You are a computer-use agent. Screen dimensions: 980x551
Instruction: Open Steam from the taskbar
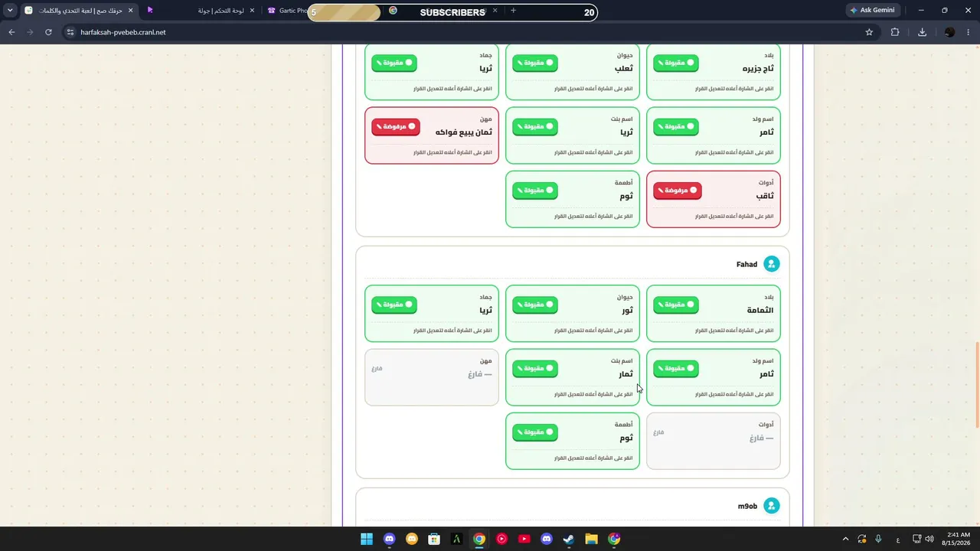point(569,539)
